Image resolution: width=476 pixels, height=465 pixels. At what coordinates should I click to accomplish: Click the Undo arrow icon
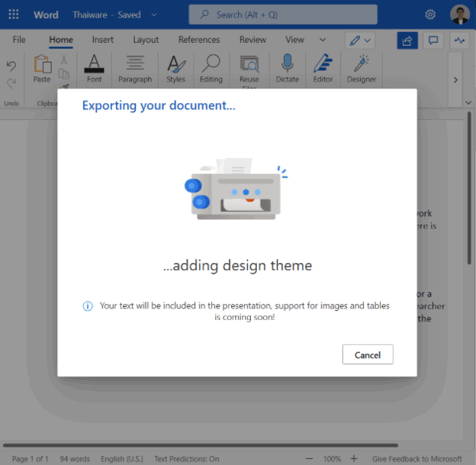[x=11, y=66]
